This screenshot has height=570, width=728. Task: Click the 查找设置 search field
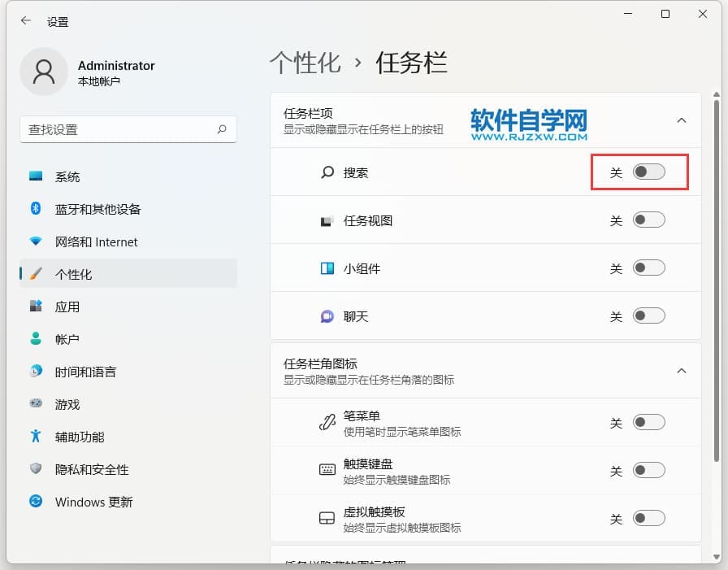click(x=118, y=129)
